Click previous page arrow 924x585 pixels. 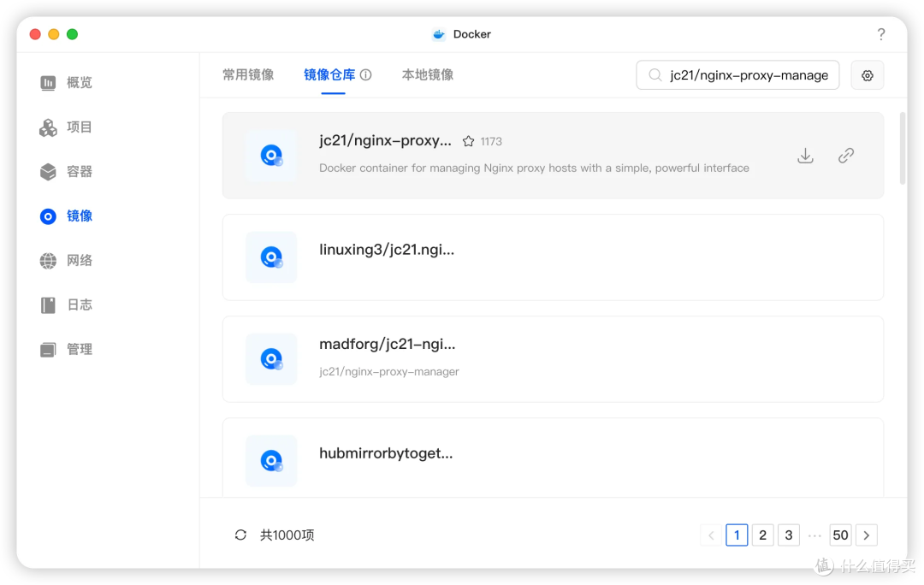point(711,535)
